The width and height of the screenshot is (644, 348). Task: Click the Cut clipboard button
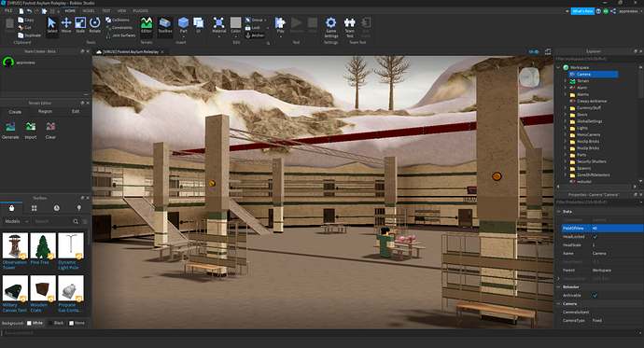coord(24,27)
